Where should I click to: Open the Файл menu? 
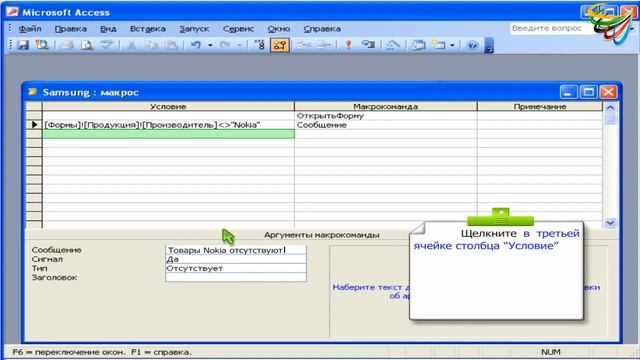coord(30,29)
